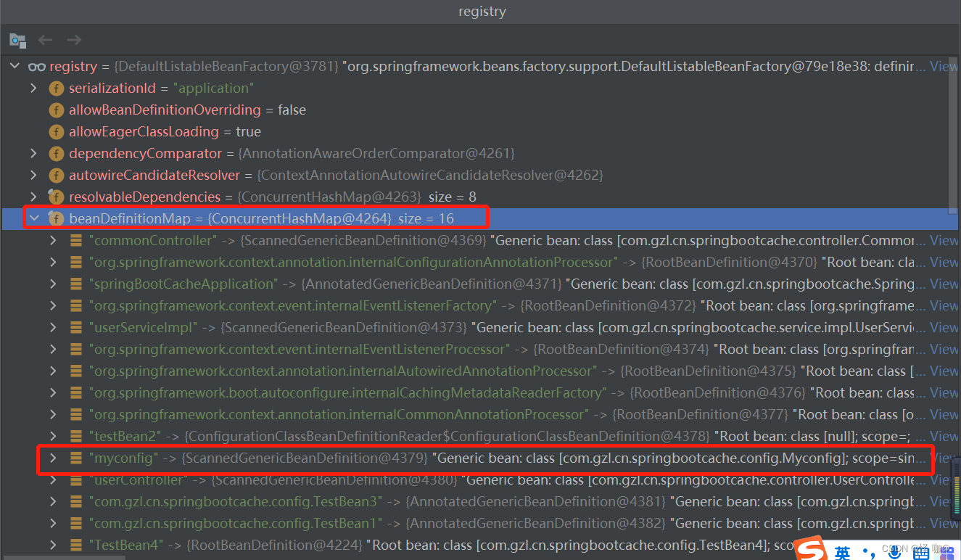
Task: Click field icon of serializationId
Action: click(x=56, y=88)
